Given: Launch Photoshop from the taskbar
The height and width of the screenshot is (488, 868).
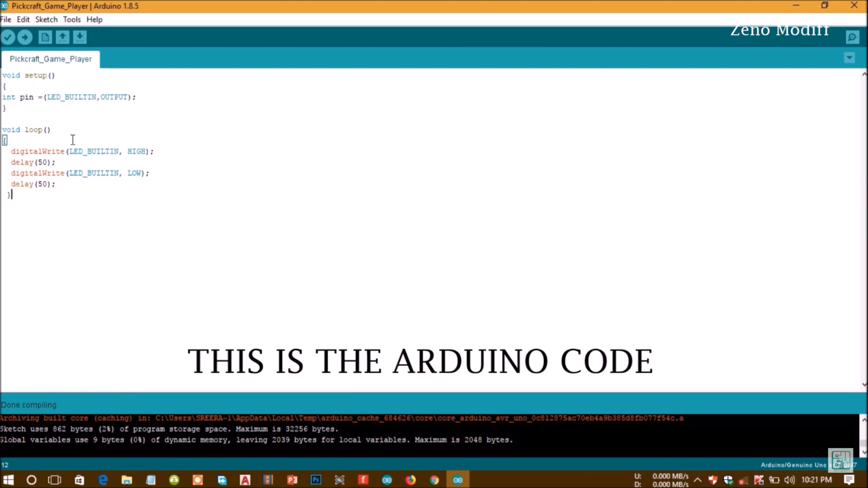Looking at the screenshot, I should click(x=316, y=480).
